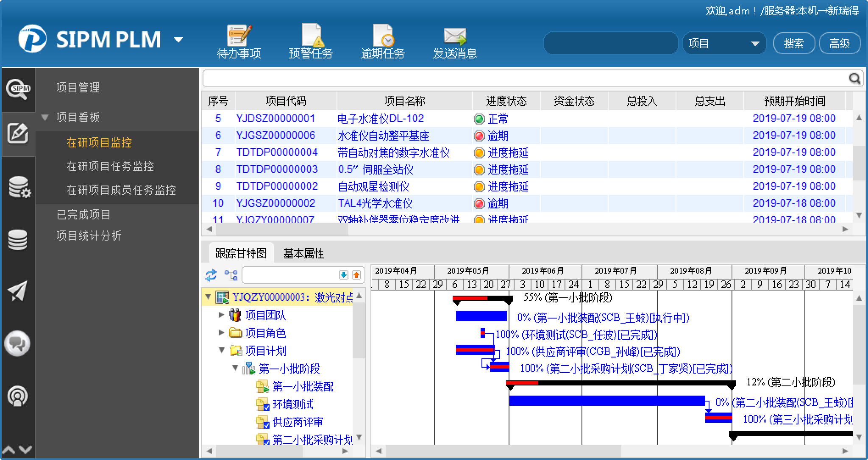This screenshot has width=868, height=460.
Task: Click the 第一小批装配 blue Gantt bar
Action: 481,316
